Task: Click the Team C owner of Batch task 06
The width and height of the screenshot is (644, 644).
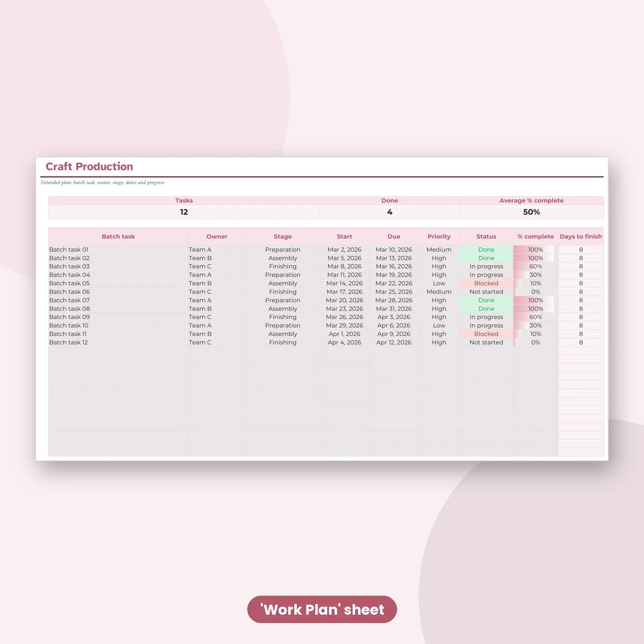Action: 217,292
